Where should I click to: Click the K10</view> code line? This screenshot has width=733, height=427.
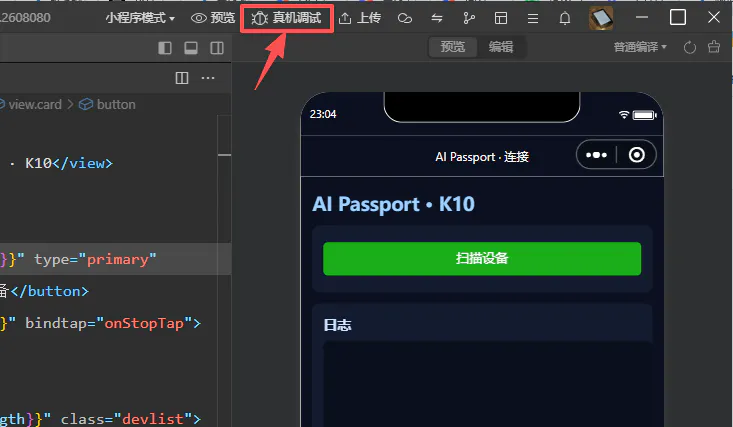tap(69, 163)
